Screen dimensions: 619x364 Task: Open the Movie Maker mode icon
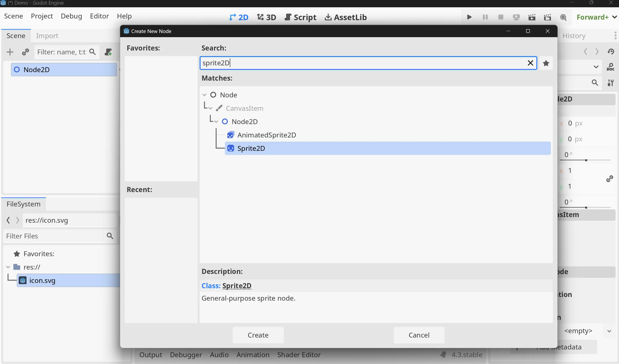pyautogui.click(x=563, y=17)
